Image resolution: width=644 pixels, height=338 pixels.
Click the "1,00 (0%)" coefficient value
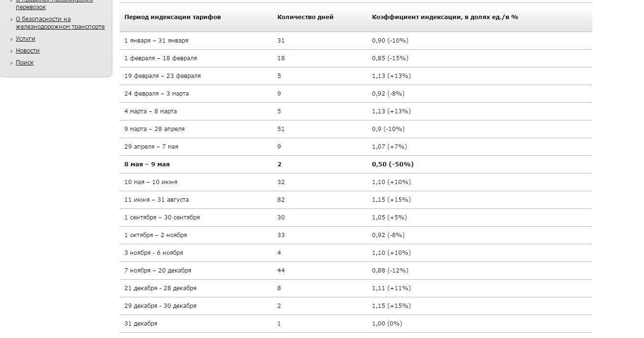tap(387, 324)
